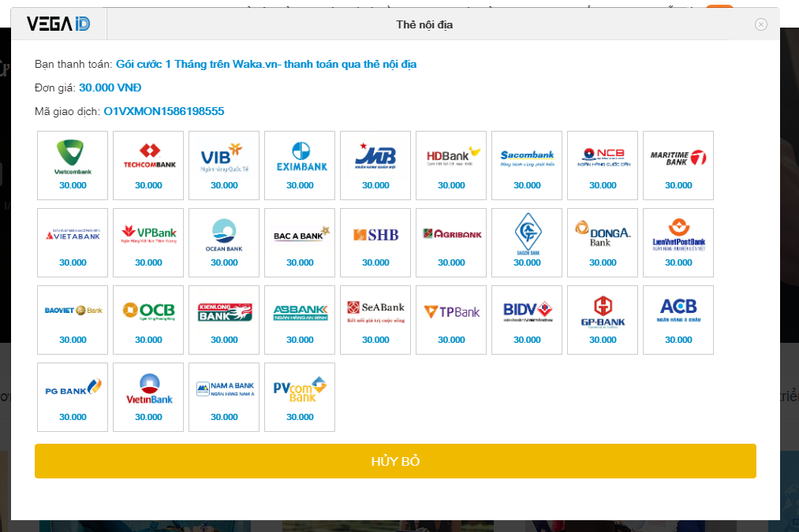
Task: Click the yellow HỦY BỎ cancel button
Action: coord(395,461)
